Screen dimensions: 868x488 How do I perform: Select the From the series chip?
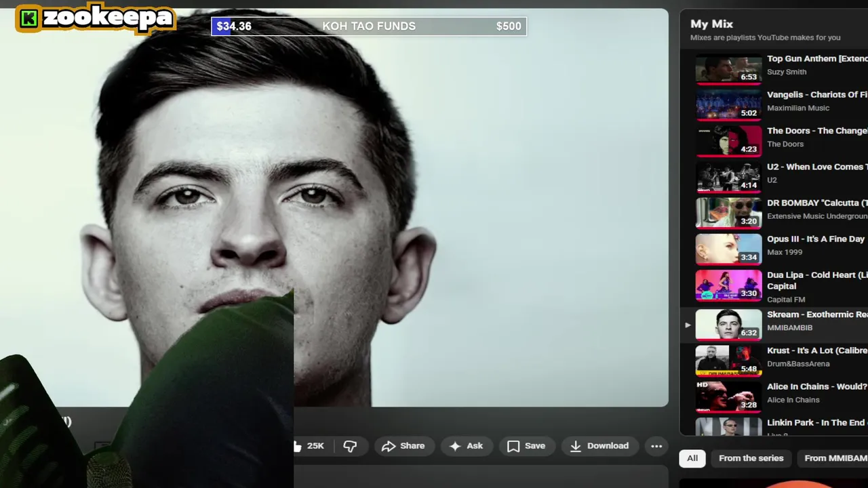pos(751,458)
